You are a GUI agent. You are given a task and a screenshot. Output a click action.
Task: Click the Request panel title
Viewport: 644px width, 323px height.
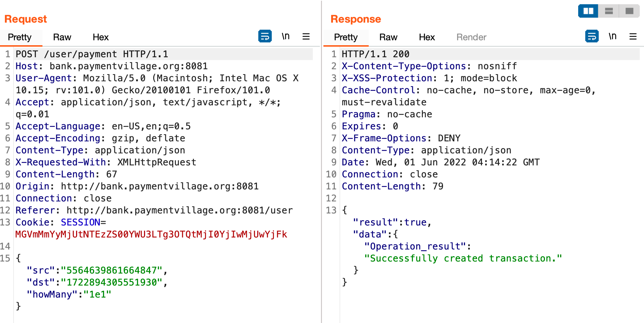click(25, 19)
